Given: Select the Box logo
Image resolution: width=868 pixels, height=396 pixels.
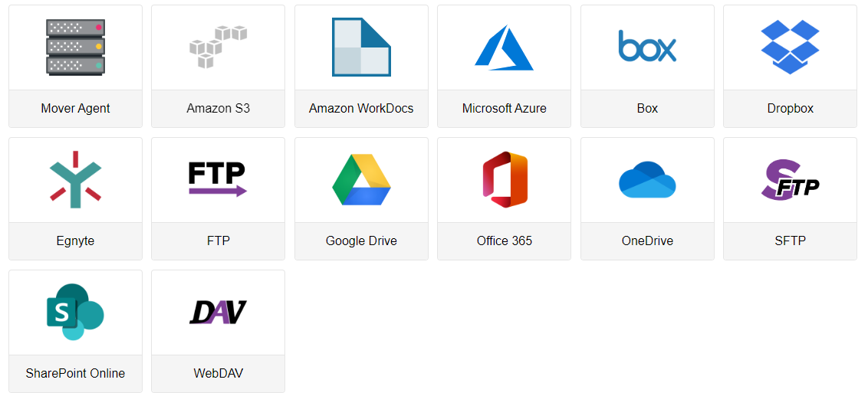Looking at the screenshot, I should 647,46.
